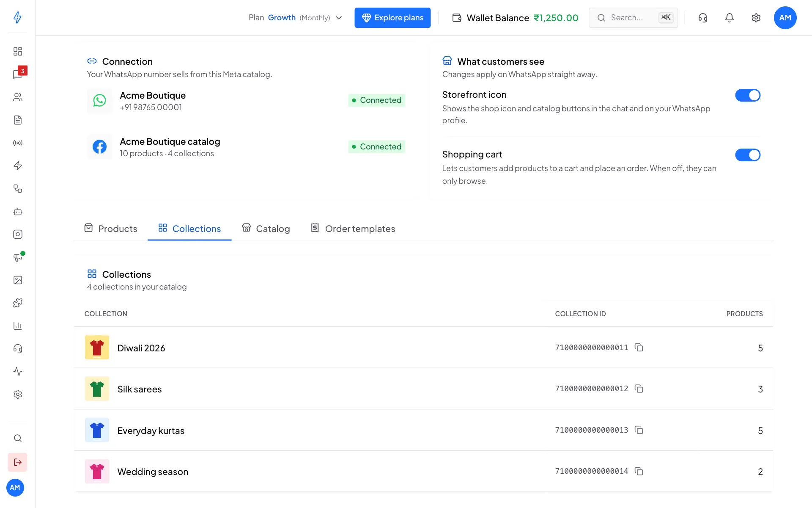Select the Silk sarees collection name
The image size is (812, 508).
pos(140,389)
